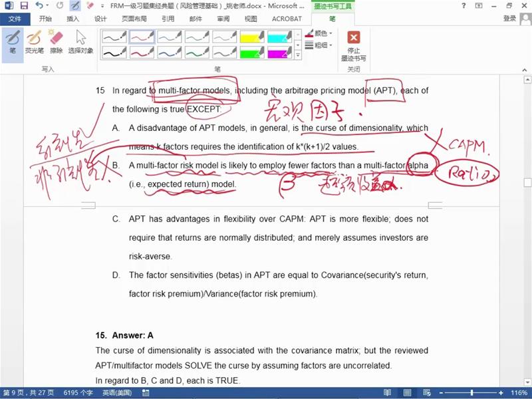Click the Save icon in quick access toolbar

23,5
